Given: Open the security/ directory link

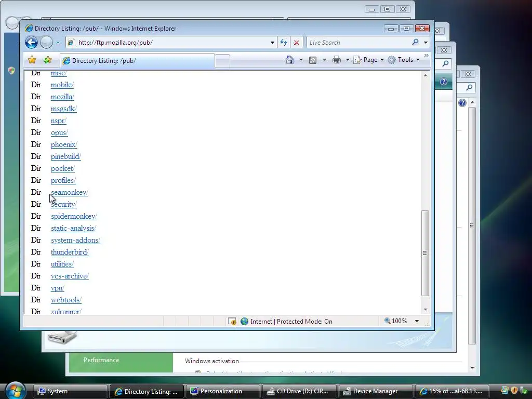Looking at the screenshot, I should coord(64,204).
